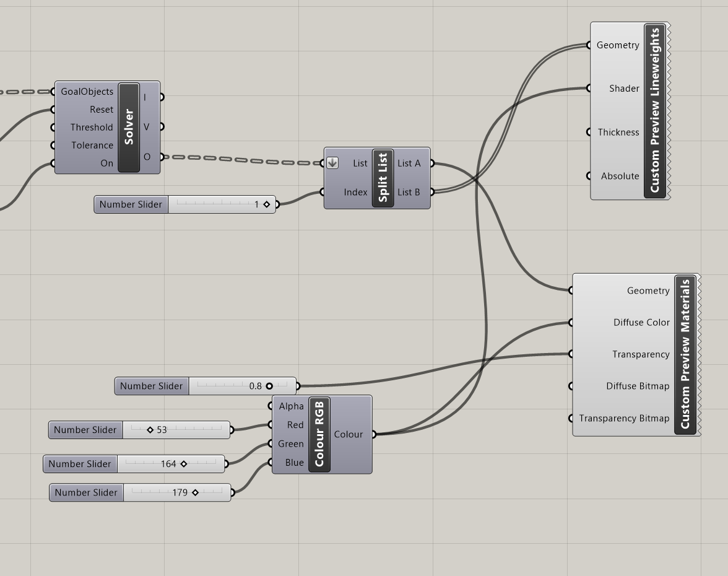Click the Colour RGB component title bar
Screen dimensions: 728x576
click(x=319, y=434)
